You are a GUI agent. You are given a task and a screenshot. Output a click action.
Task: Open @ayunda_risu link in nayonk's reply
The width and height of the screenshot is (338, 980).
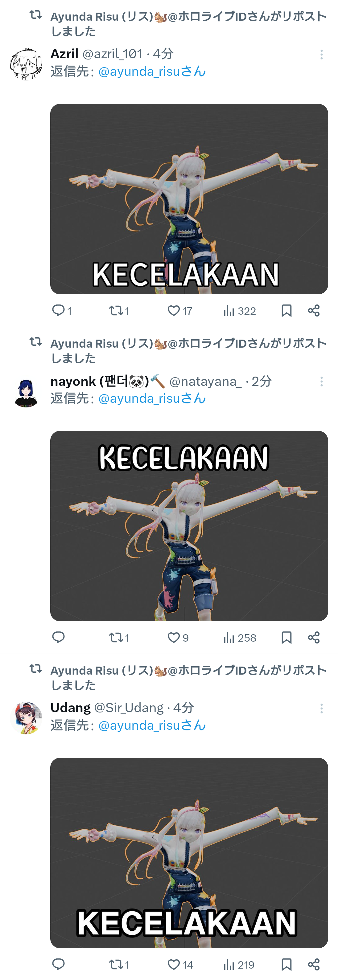pos(152,398)
